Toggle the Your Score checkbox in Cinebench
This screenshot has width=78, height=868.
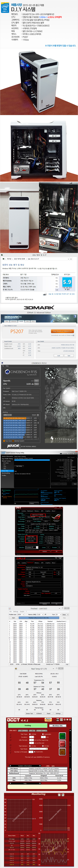tap(4, 441)
